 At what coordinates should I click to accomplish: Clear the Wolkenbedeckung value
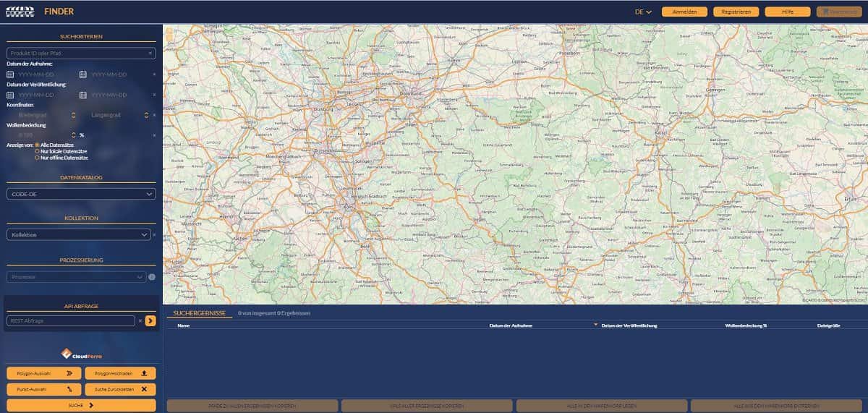(153, 135)
